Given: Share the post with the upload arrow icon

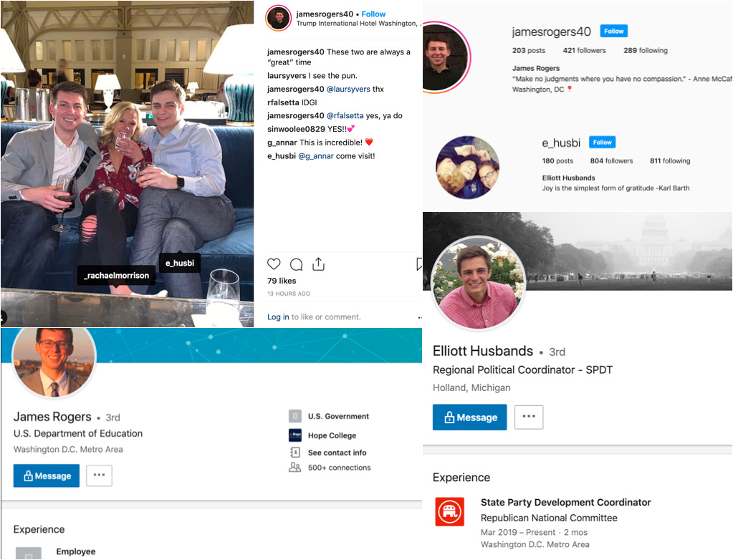Looking at the screenshot, I should click(x=318, y=264).
